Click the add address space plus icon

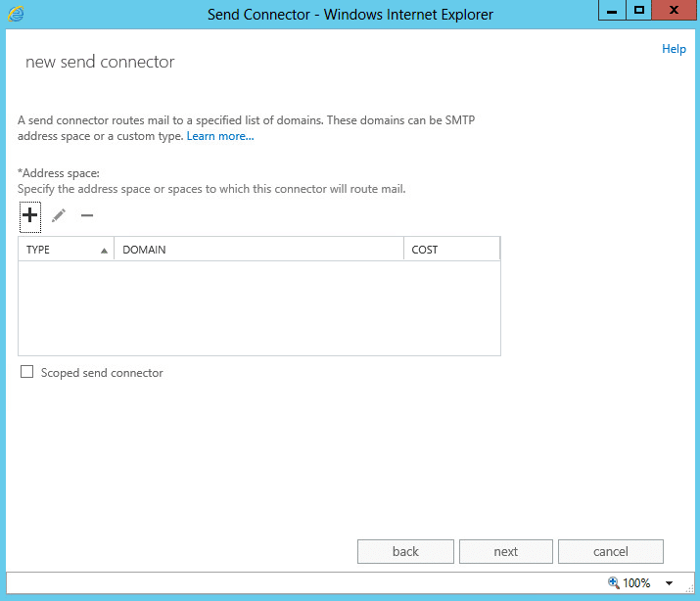pyautogui.click(x=29, y=215)
